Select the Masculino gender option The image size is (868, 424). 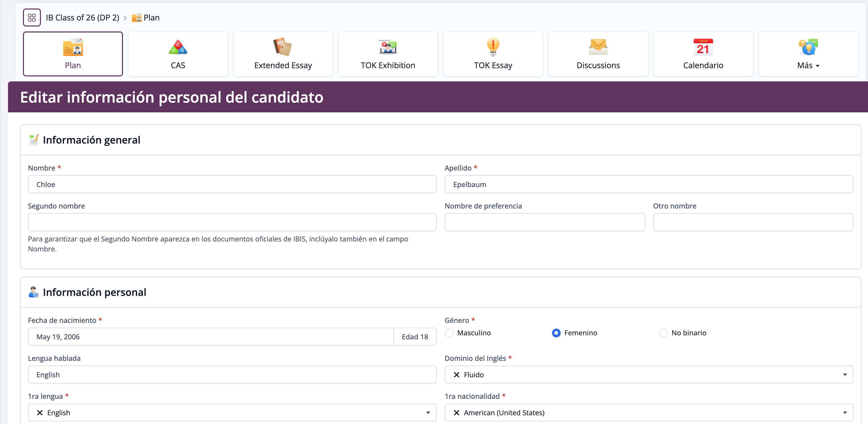coord(449,333)
